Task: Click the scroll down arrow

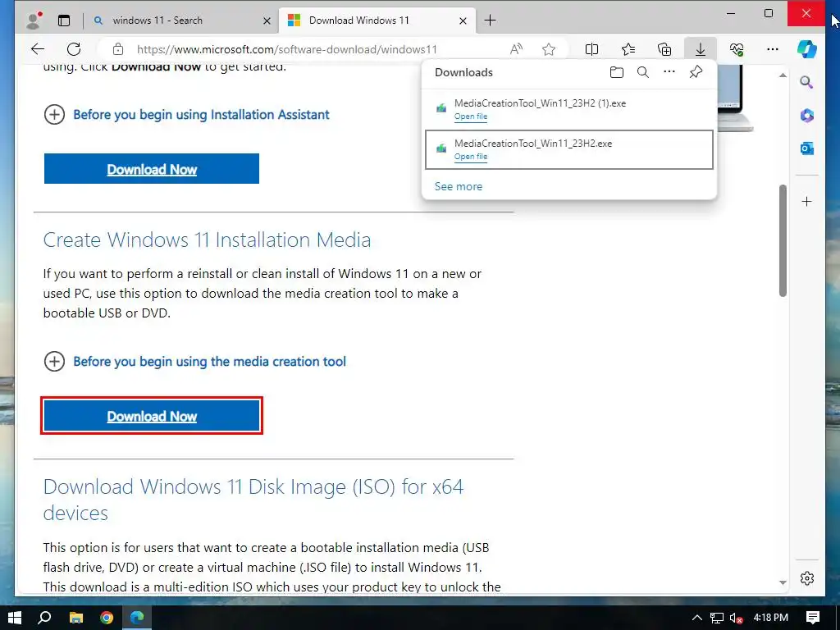Action: click(x=783, y=583)
